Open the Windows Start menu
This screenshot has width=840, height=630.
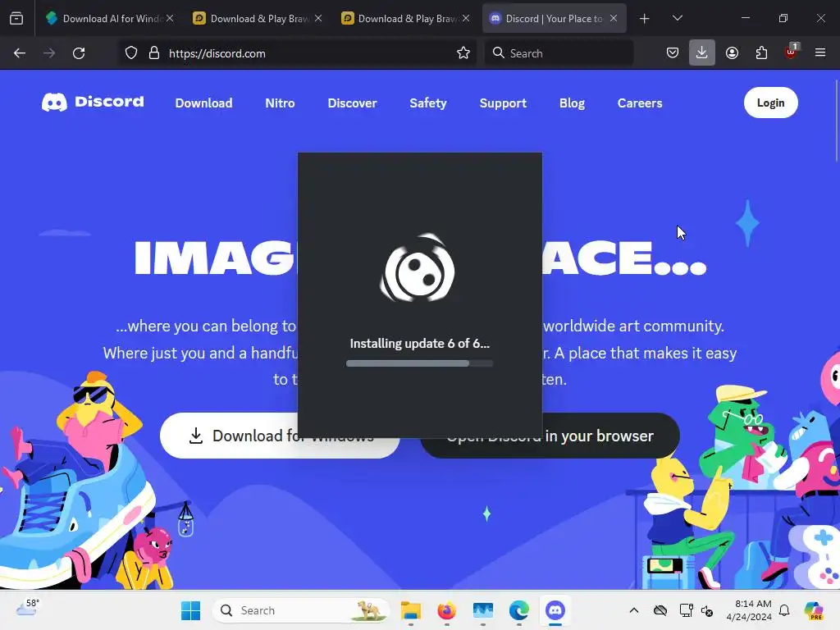pyautogui.click(x=190, y=610)
